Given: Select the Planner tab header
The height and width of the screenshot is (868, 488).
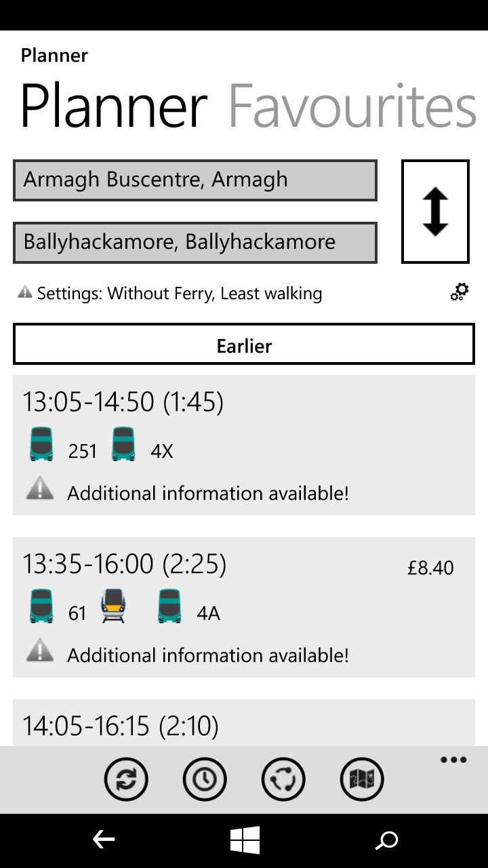Looking at the screenshot, I should 112,106.
